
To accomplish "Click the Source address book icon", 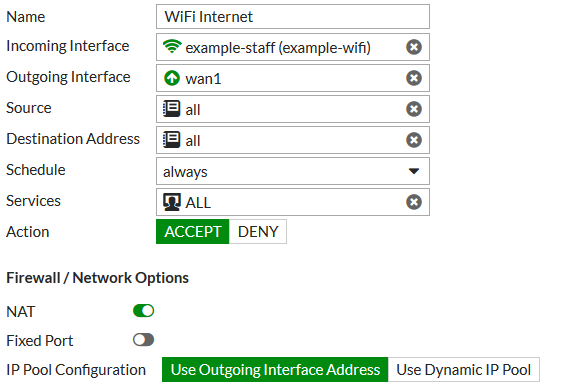I will click(172, 109).
